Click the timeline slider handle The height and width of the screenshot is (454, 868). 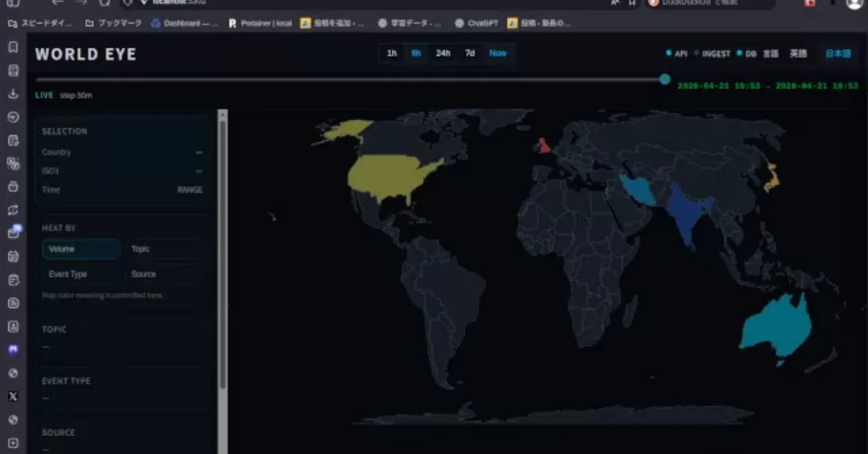[x=665, y=79]
